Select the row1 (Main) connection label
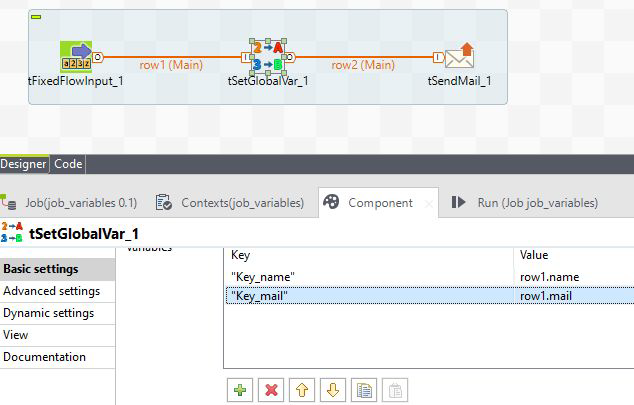 pyautogui.click(x=171, y=65)
